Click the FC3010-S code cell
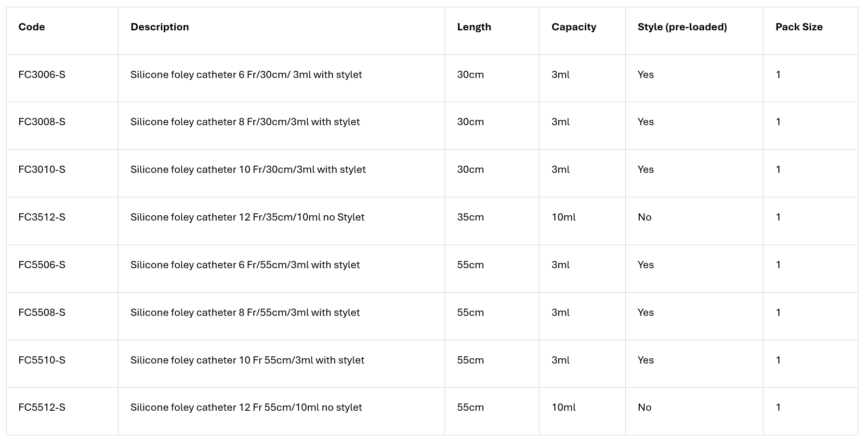The image size is (868, 443). pyautogui.click(x=42, y=169)
